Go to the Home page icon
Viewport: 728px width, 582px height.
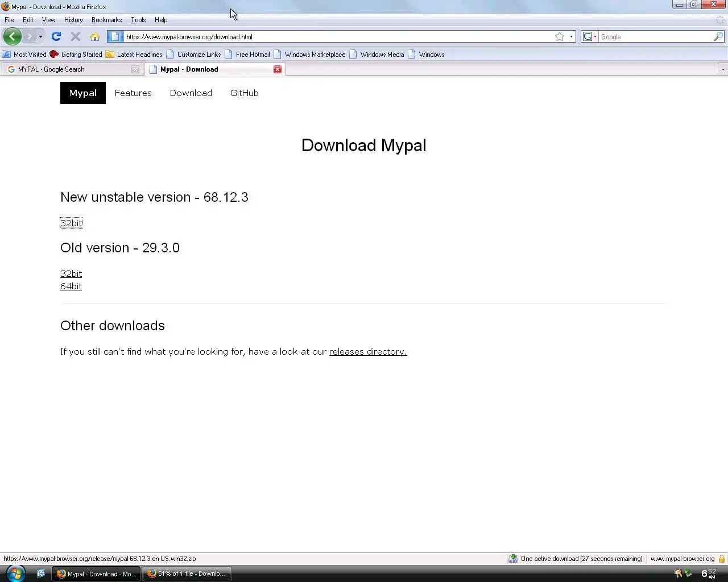(95, 36)
